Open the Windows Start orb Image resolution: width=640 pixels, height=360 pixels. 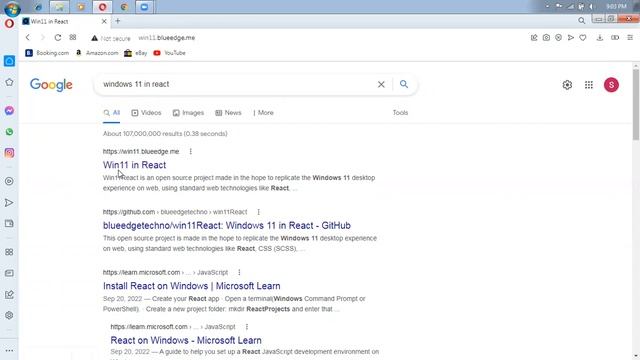tap(12, 8)
